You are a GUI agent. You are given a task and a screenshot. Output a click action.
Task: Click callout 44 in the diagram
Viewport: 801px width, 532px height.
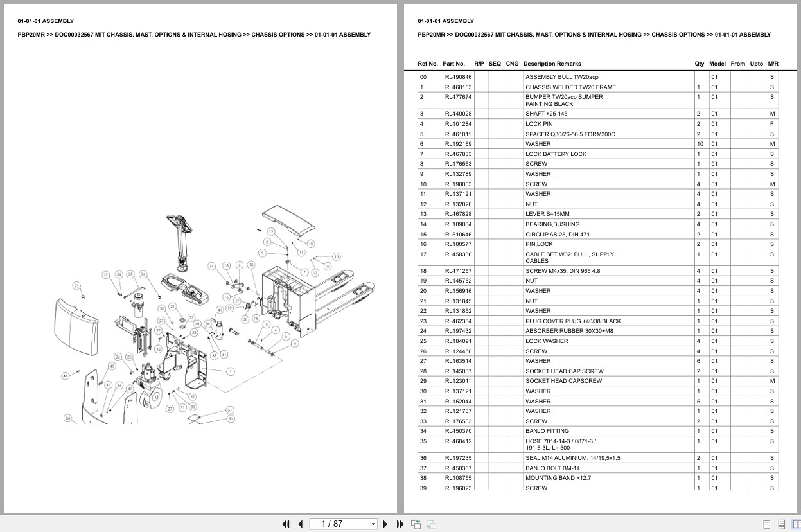tap(65, 375)
